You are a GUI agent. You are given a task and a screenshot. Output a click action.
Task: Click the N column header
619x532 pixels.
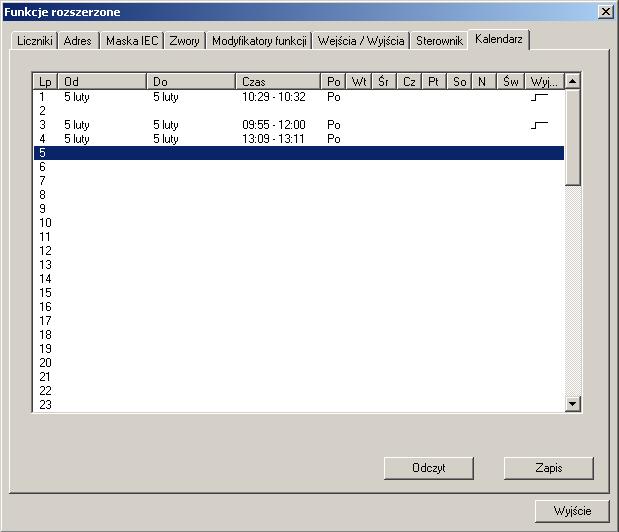click(x=484, y=82)
